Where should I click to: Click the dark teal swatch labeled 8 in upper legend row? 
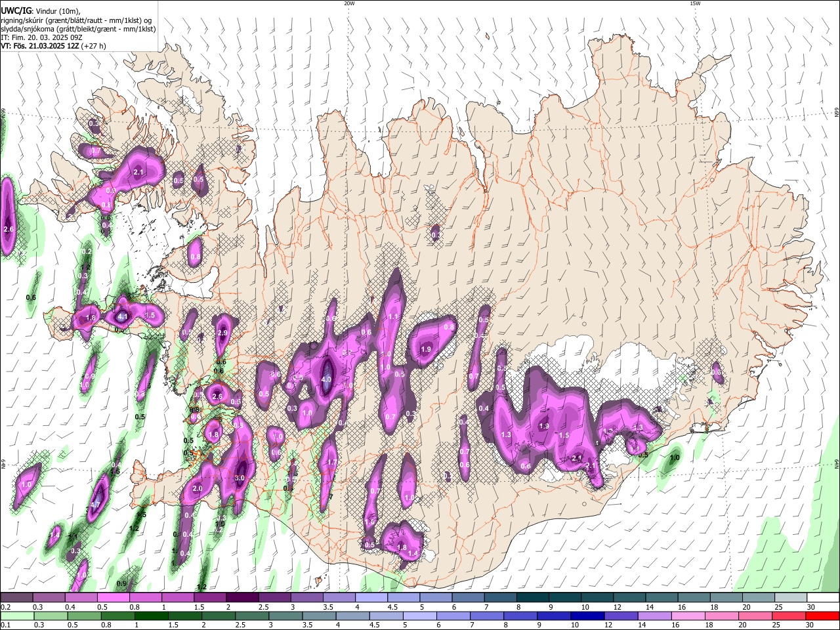point(533,598)
